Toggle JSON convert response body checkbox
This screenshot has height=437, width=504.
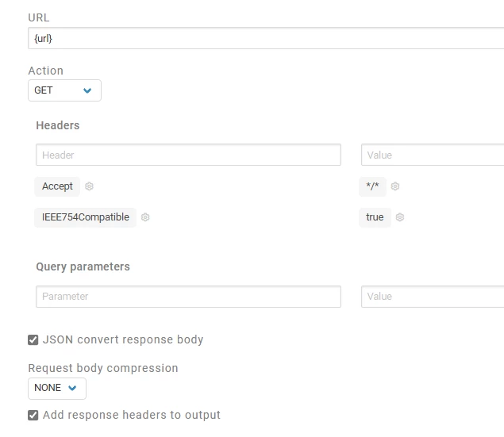[33, 339]
